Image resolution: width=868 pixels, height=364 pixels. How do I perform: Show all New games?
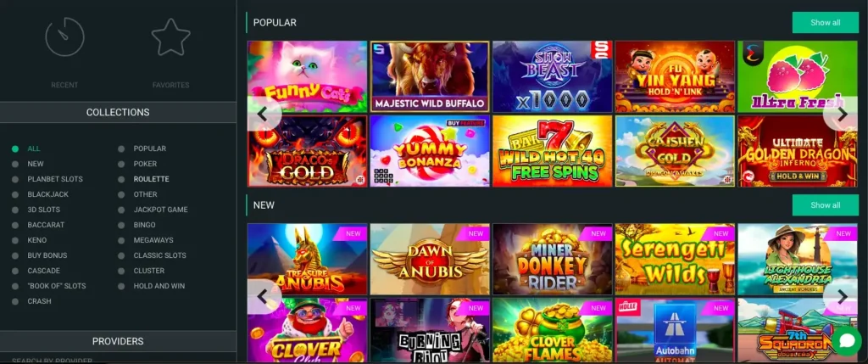pos(826,205)
